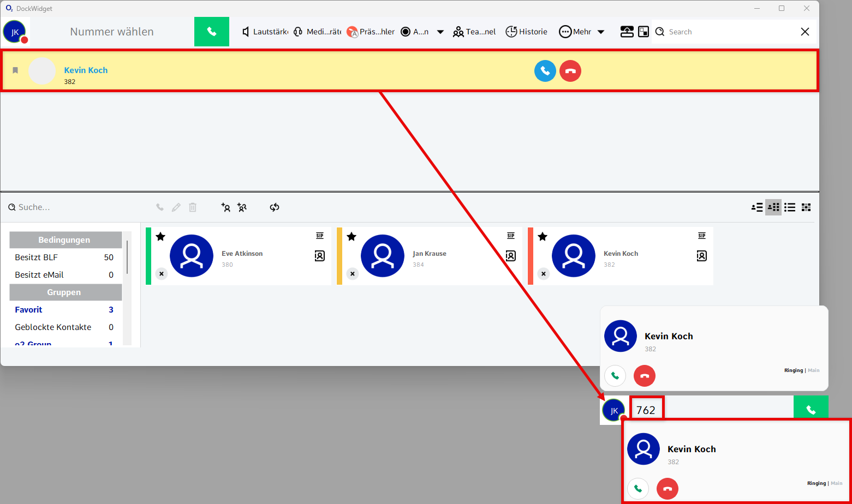
Task: Open the JK user avatar status menu
Action: pyautogui.click(x=15, y=32)
